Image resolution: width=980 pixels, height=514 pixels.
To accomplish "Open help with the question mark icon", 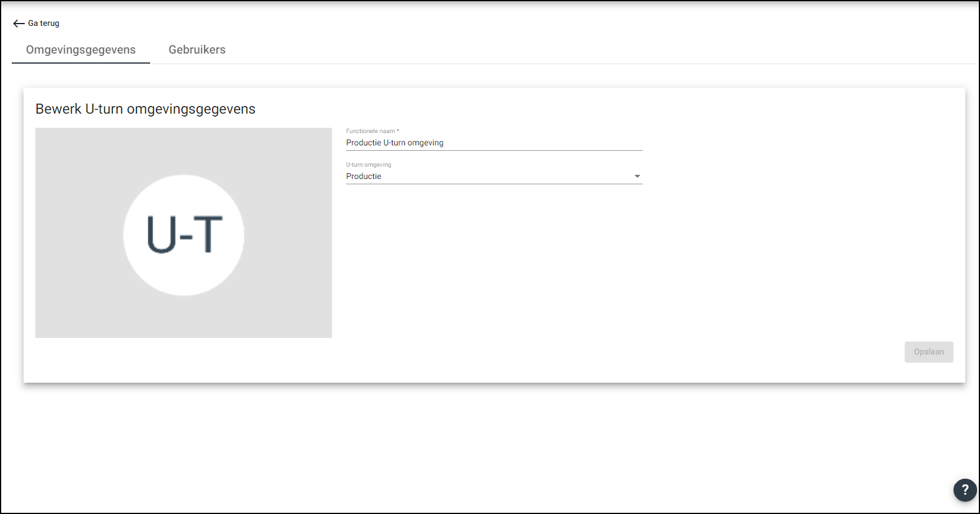I will click(x=965, y=490).
